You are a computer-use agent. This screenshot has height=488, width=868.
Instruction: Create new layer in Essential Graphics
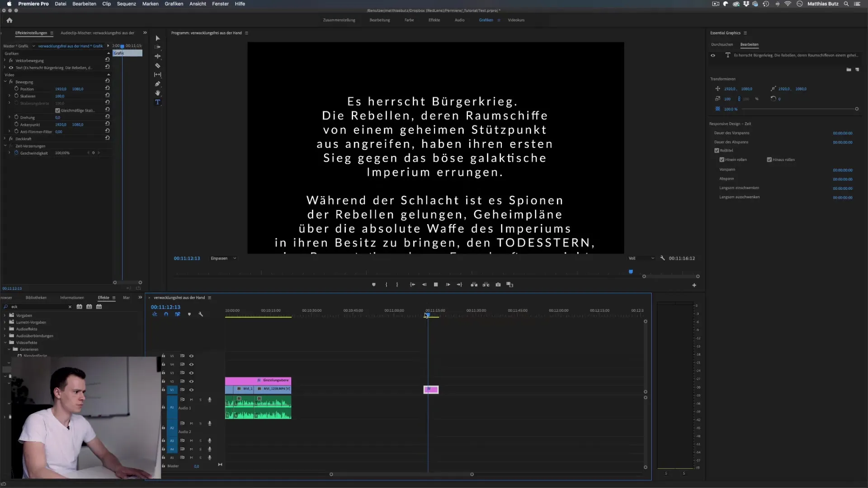[857, 70]
